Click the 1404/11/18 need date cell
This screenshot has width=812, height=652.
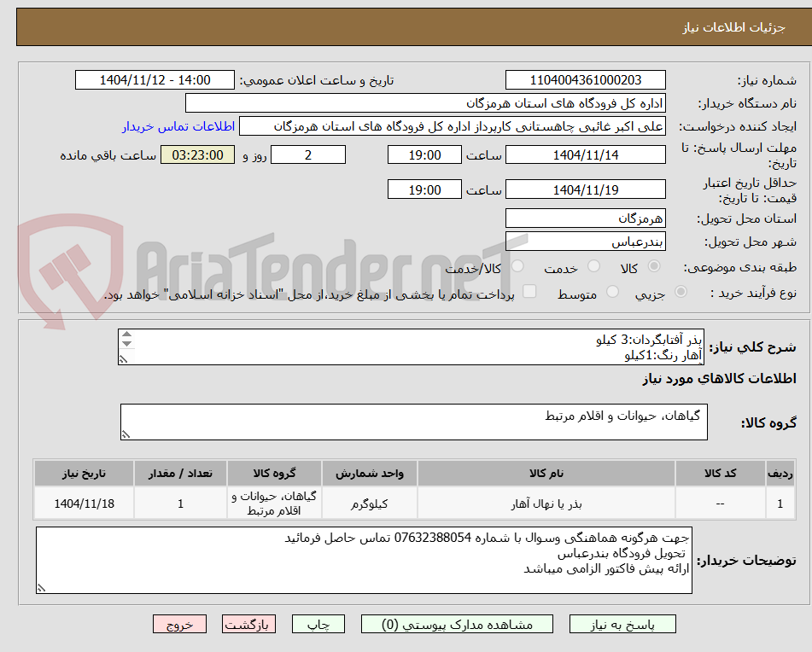tap(84, 504)
